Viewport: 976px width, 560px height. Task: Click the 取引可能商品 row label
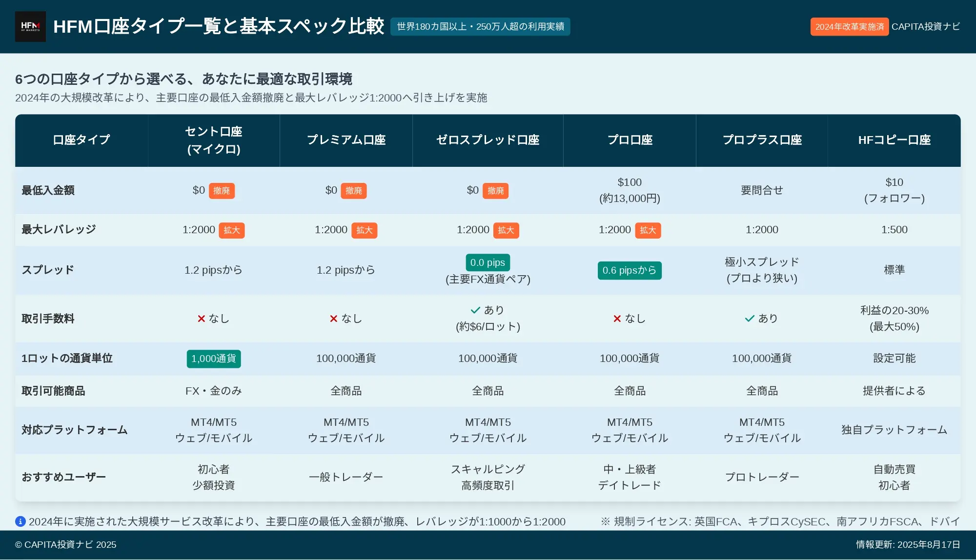pyautogui.click(x=53, y=391)
